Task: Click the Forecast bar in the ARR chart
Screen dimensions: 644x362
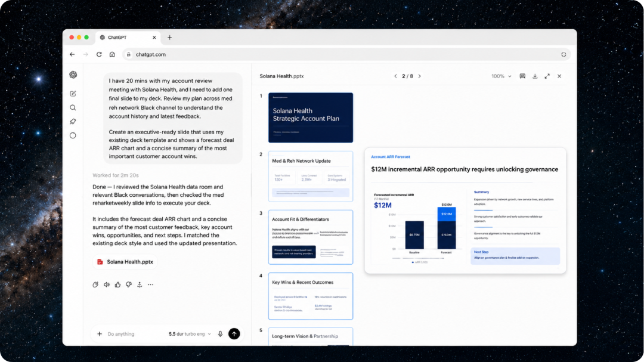Action: (447, 228)
